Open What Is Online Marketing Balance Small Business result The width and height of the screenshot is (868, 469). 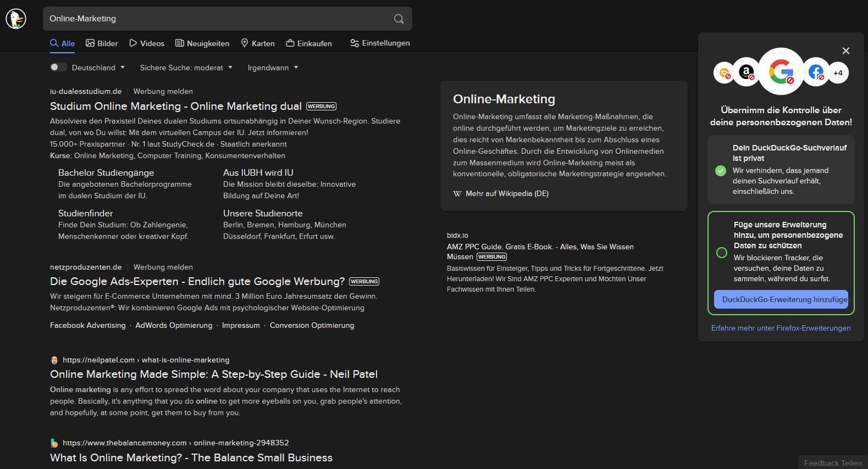pos(191,458)
